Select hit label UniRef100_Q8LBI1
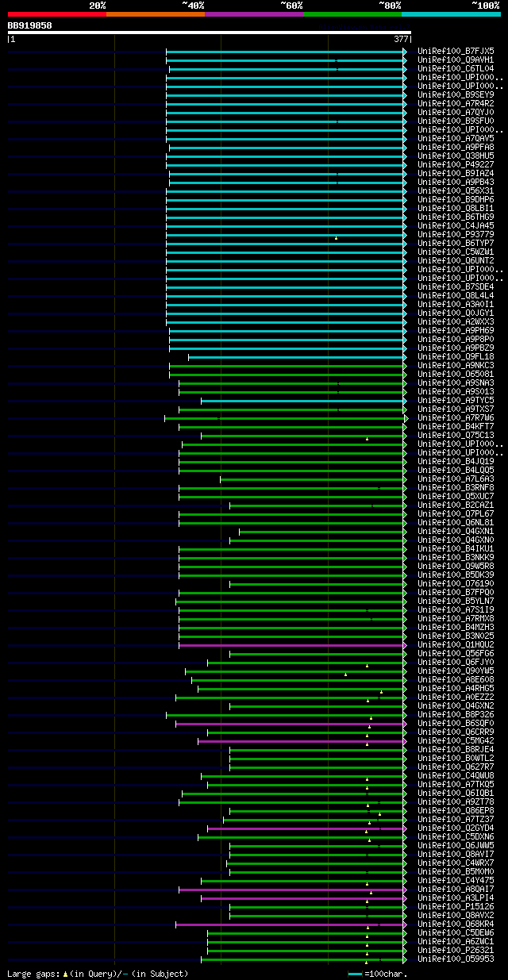This screenshot has height=980, width=508. coord(456,208)
